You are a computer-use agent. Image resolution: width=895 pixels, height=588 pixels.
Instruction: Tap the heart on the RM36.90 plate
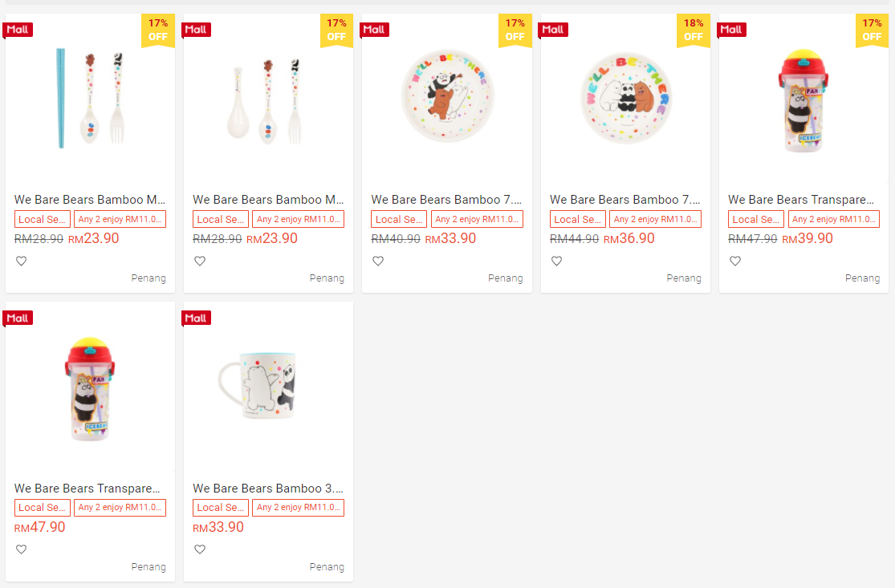coord(556,261)
